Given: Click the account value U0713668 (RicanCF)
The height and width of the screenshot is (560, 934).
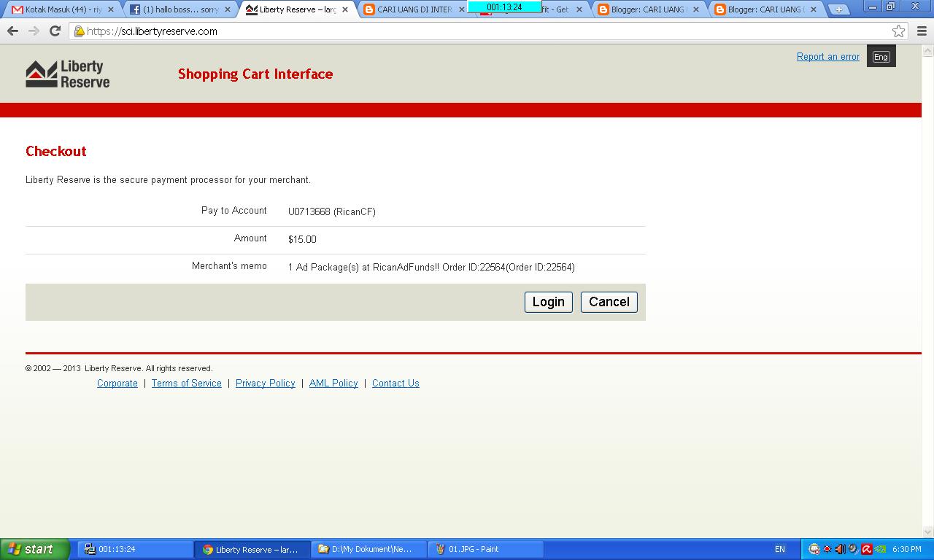Looking at the screenshot, I should pyautogui.click(x=332, y=211).
